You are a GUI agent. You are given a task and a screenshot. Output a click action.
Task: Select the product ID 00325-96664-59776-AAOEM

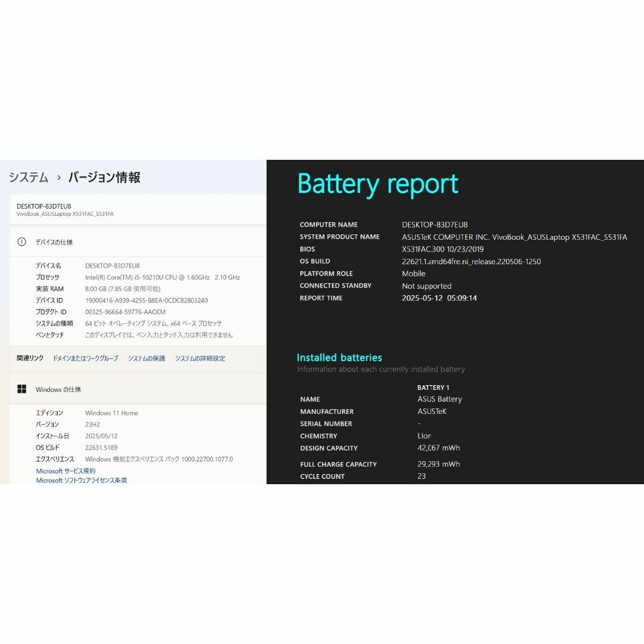[x=125, y=312]
